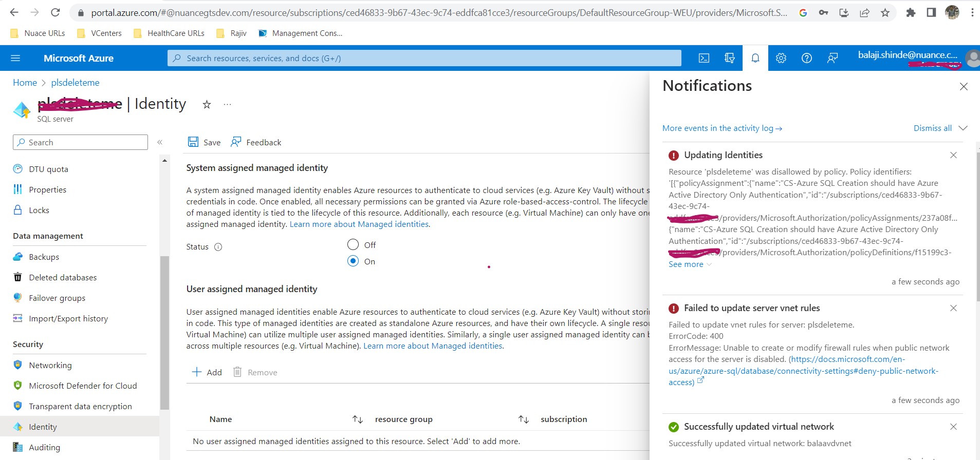This screenshot has width=980, height=460.
Task: Dismiss the Successfully updated virtual network notification
Action: pyautogui.click(x=953, y=427)
